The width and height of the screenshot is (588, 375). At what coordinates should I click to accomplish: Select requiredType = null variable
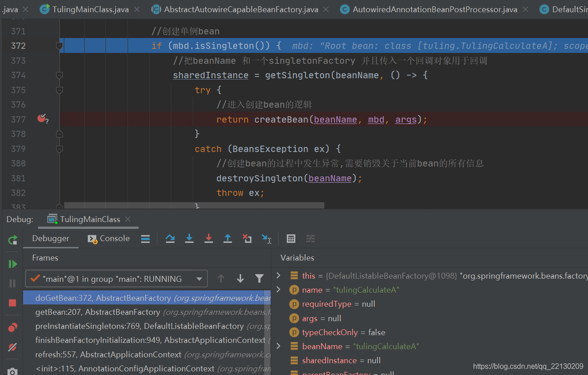point(338,304)
